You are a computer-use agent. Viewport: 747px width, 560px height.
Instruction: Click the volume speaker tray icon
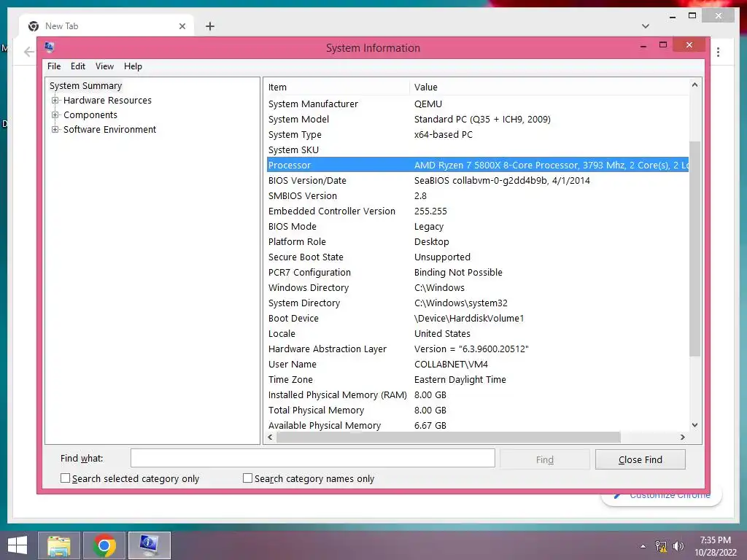678,545
